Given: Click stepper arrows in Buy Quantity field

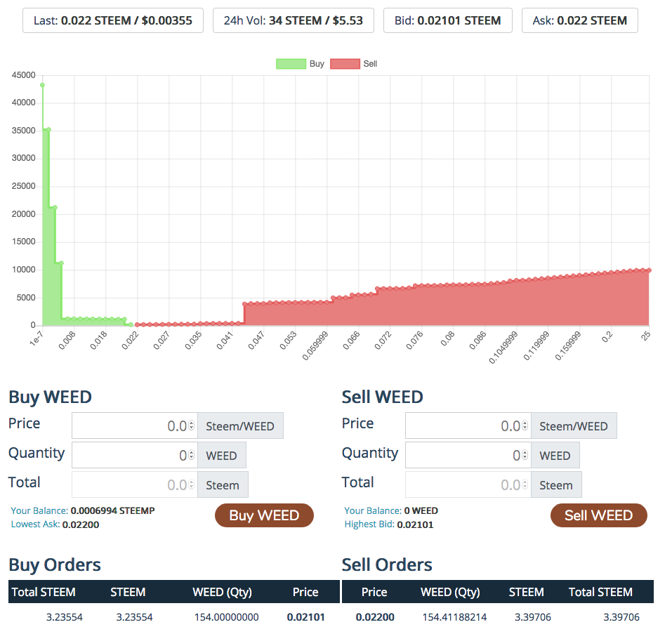Looking at the screenshot, I should [192, 455].
